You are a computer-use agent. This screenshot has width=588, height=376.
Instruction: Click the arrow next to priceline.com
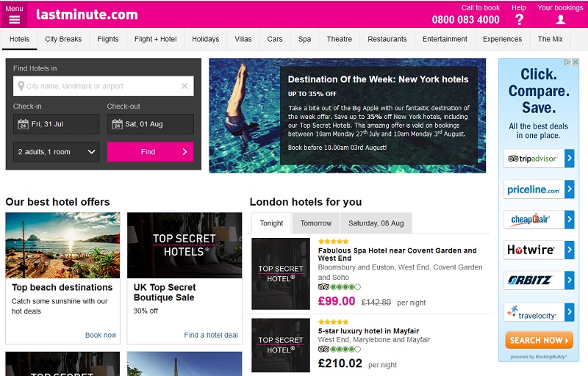pos(569,189)
